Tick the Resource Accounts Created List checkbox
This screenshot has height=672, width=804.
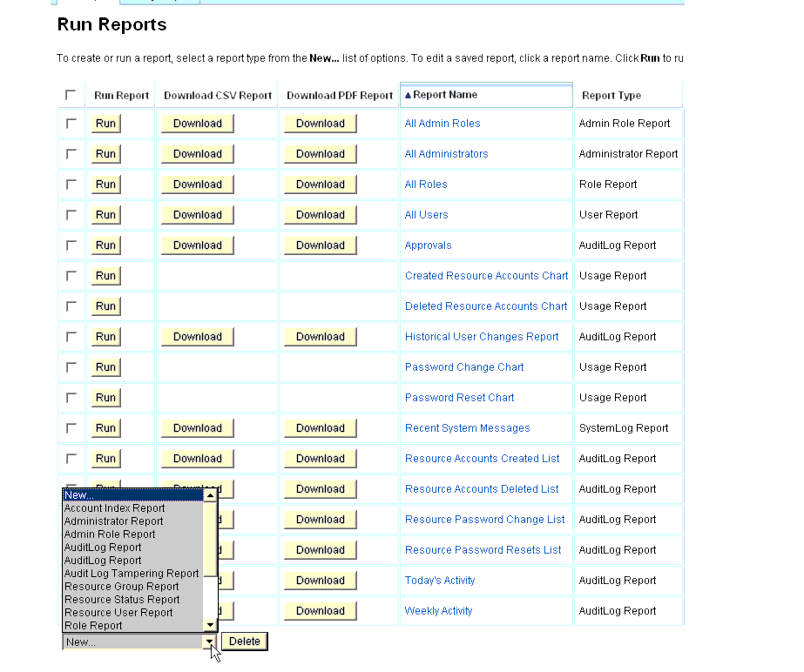(x=71, y=458)
